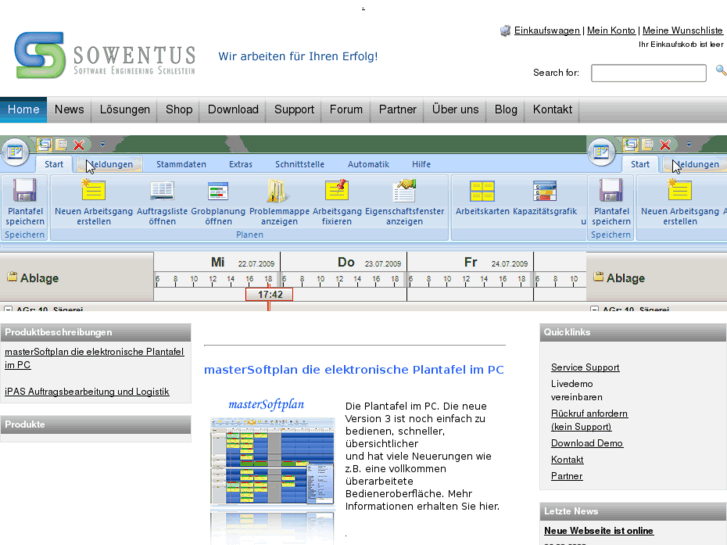Click red X quick-access icon in right banner copy
Viewport: 727px width, 545px height.
tap(665, 145)
